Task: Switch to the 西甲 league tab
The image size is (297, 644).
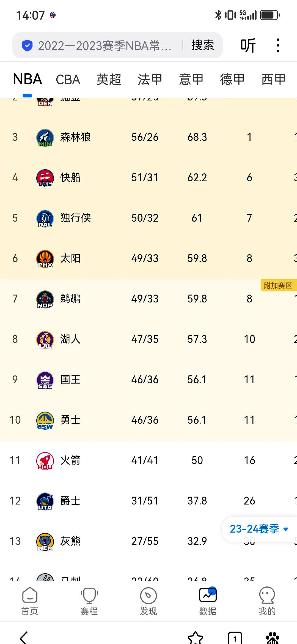Action: (x=273, y=80)
